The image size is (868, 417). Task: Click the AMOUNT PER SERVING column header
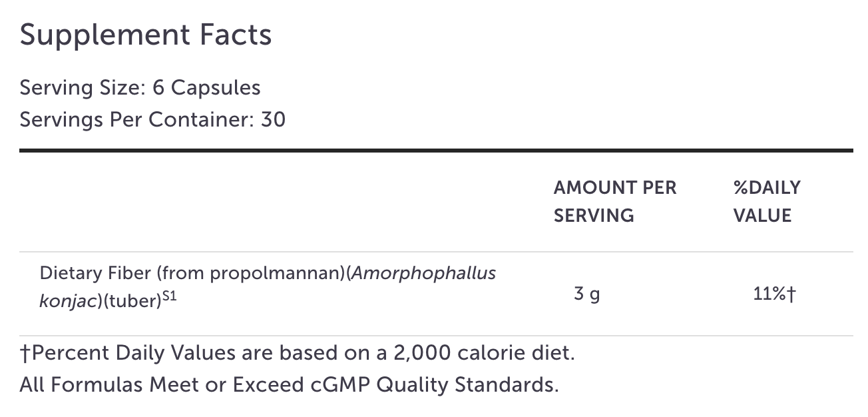(615, 202)
